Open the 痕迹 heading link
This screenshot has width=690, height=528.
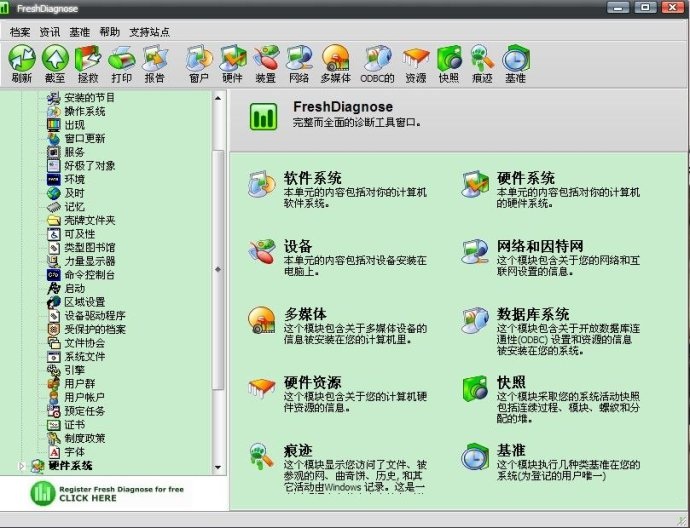pos(298,451)
